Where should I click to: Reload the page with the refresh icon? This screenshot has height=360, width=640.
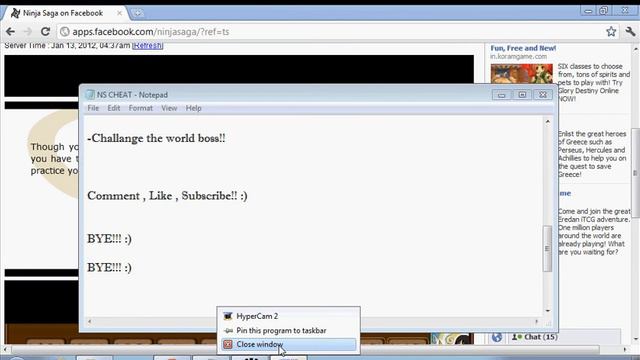45,31
